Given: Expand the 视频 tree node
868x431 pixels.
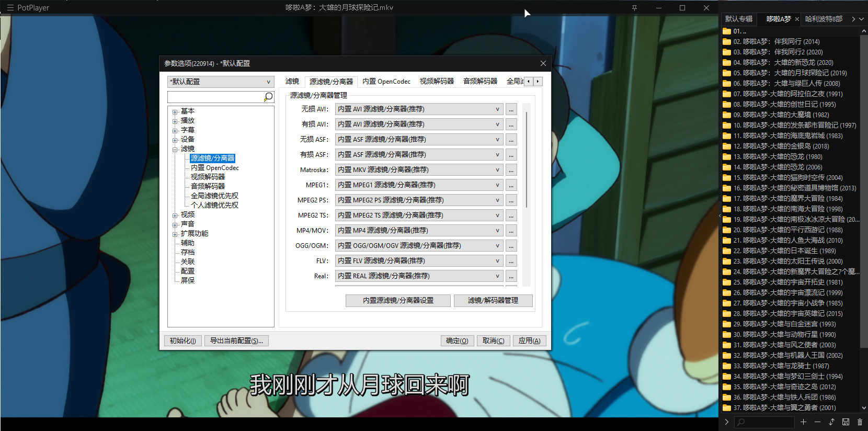Looking at the screenshot, I should pos(175,215).
